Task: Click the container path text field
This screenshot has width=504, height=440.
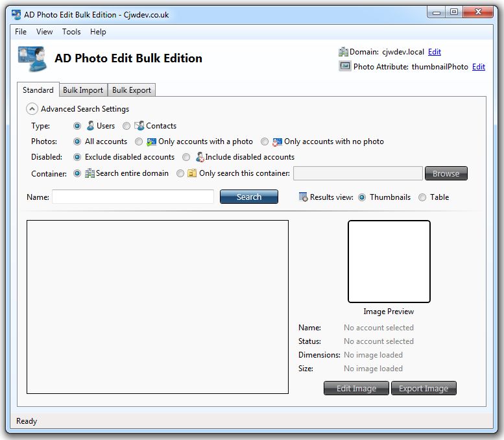Action: 358,173
